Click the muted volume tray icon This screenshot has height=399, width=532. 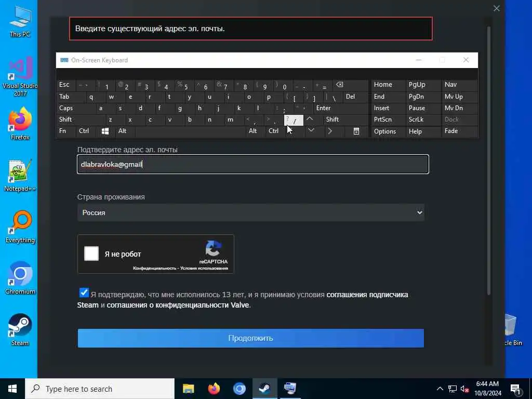coord(465,389)
